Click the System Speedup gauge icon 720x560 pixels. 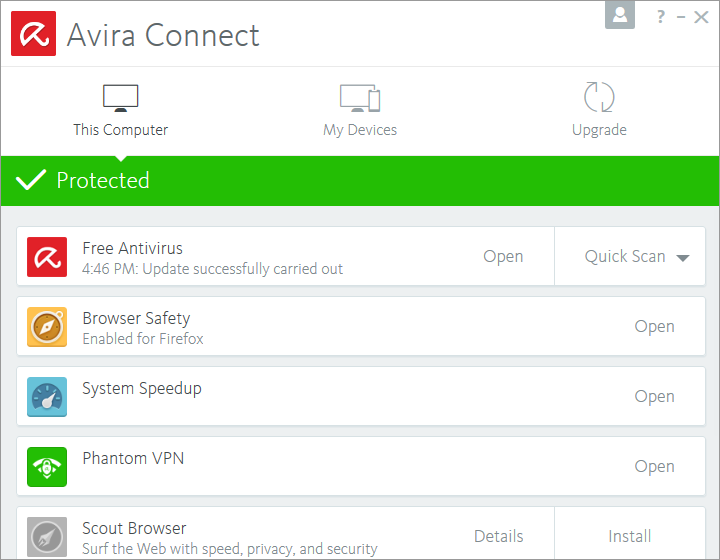47,397
